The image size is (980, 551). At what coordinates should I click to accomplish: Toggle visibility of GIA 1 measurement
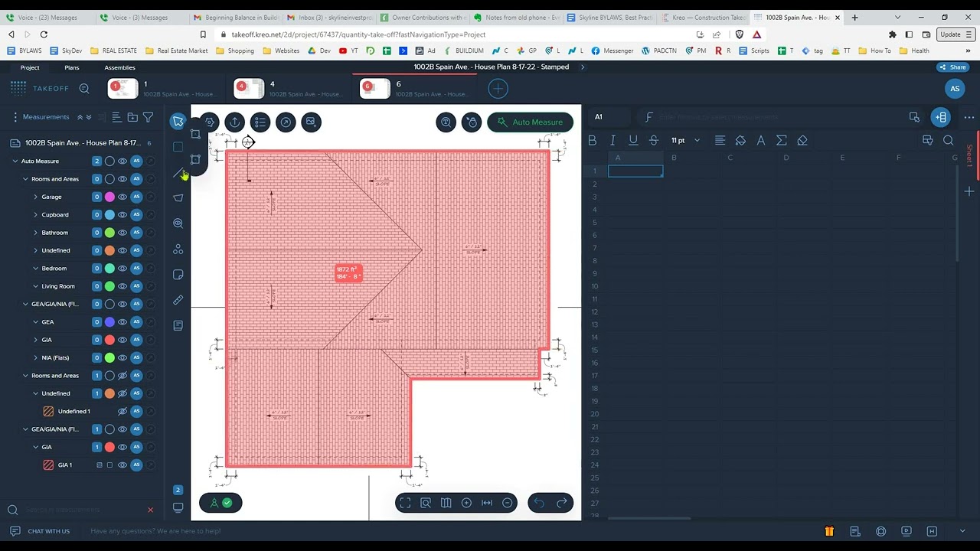click(x=122, y=465)
